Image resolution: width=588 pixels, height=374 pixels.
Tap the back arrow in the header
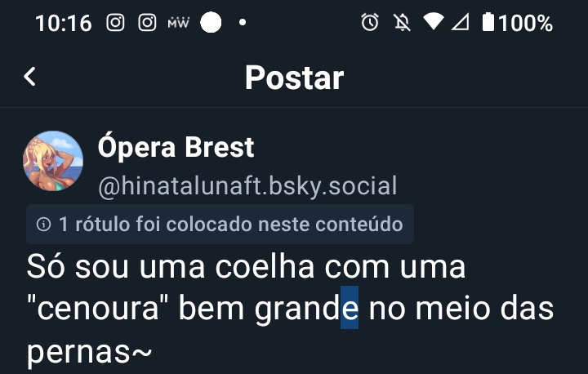tap(30, 78)
